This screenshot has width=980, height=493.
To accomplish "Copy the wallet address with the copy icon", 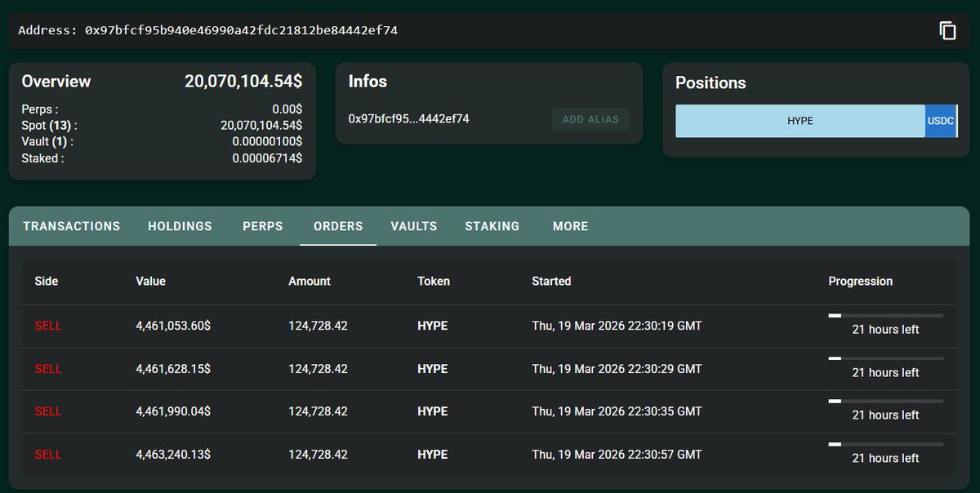I will [x=947, y=31].
